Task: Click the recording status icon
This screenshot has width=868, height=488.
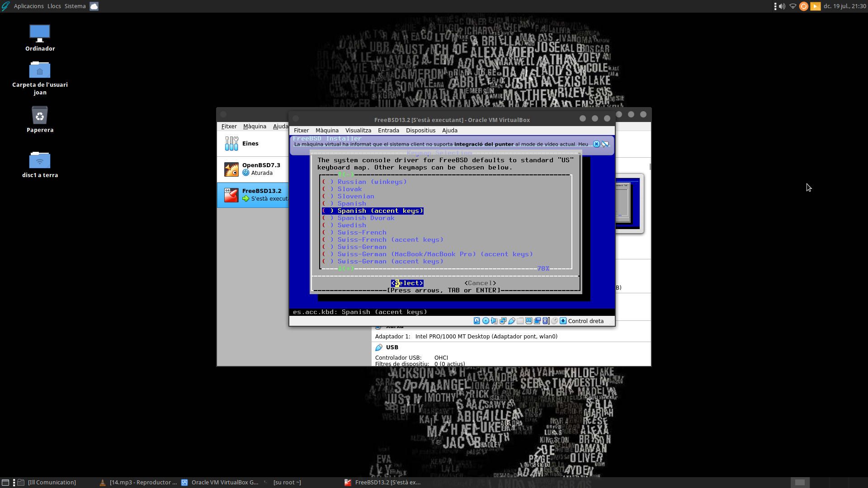Action: click(537, 321)
